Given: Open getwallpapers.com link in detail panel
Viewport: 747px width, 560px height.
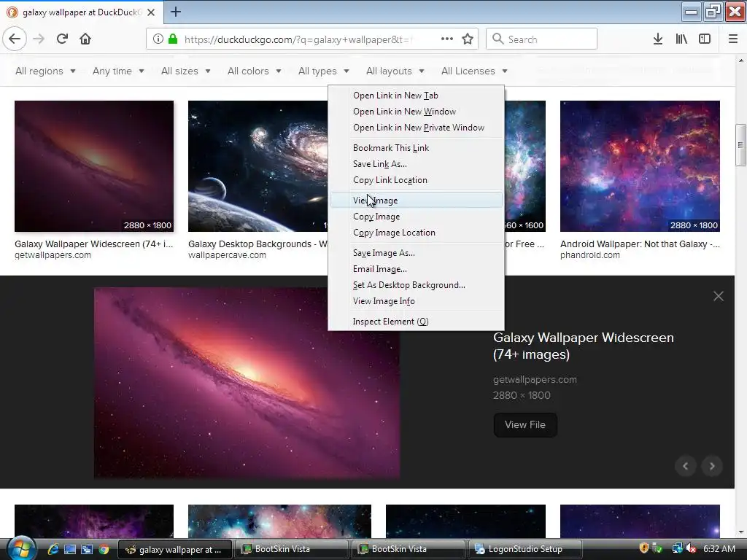Looking at the screenshot, I should point(535,379).
